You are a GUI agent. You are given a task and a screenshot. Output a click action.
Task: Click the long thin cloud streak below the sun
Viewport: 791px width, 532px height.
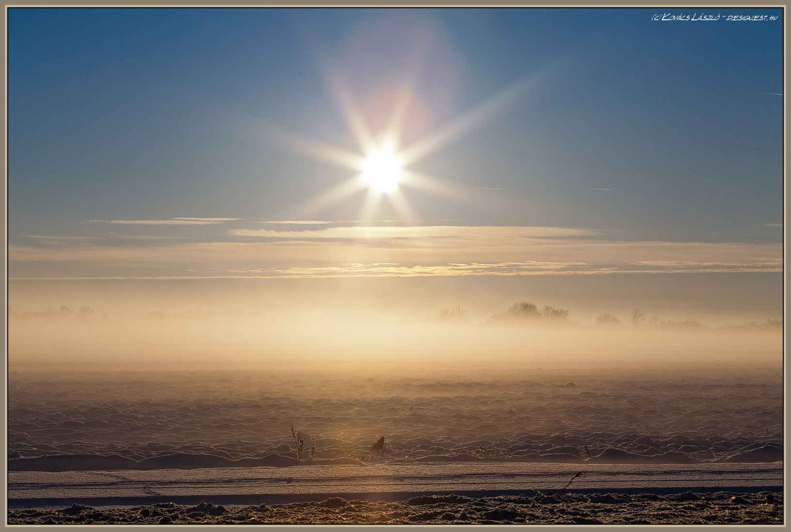411,232
